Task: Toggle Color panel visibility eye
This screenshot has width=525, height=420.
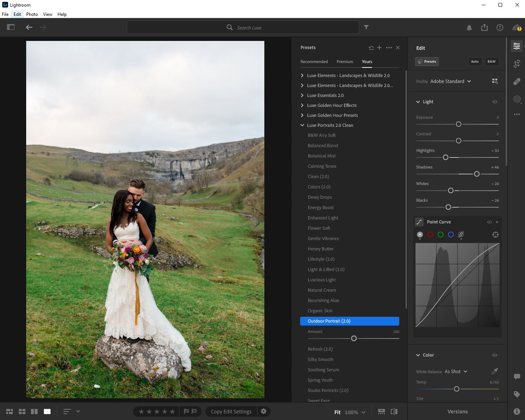Action: tap(494, 355)
